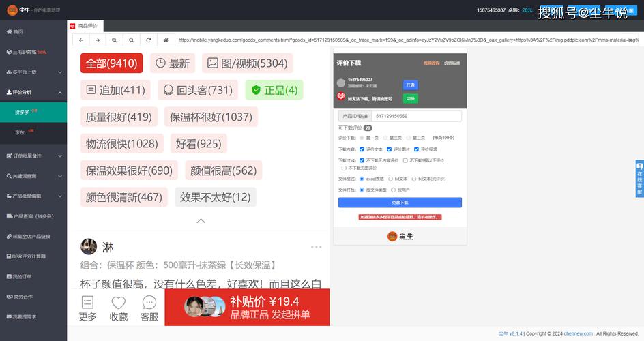Expand the 多平台上货 menu
Screen dimensions: 644x341
pos(33,72)
